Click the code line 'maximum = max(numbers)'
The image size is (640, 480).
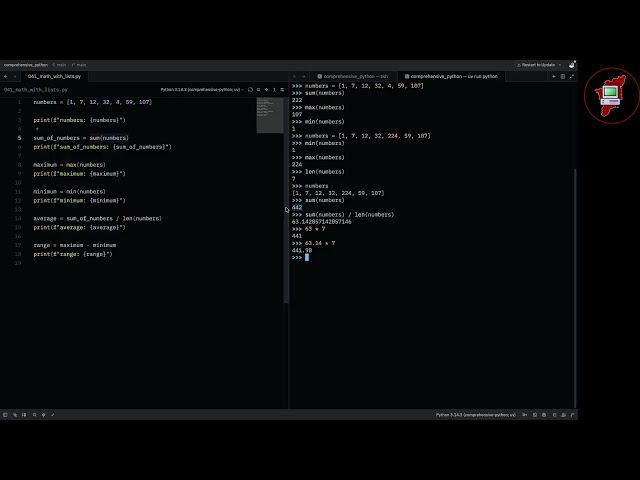[69, 165]
